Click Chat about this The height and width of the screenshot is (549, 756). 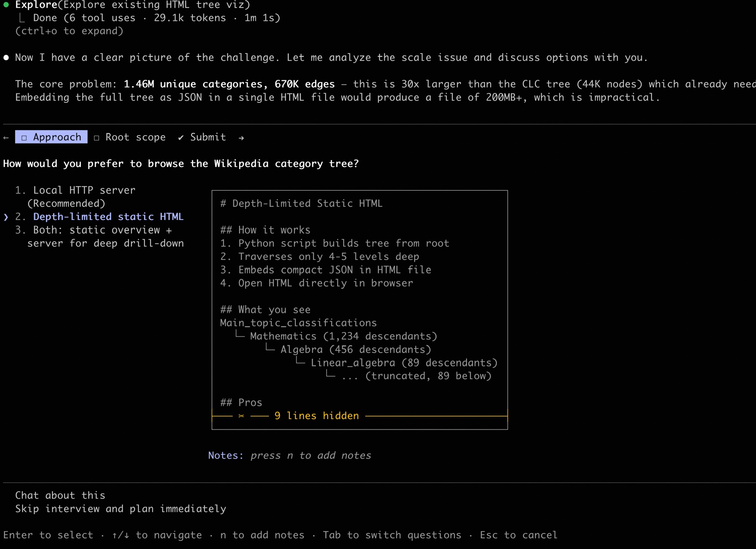(60, 495)
